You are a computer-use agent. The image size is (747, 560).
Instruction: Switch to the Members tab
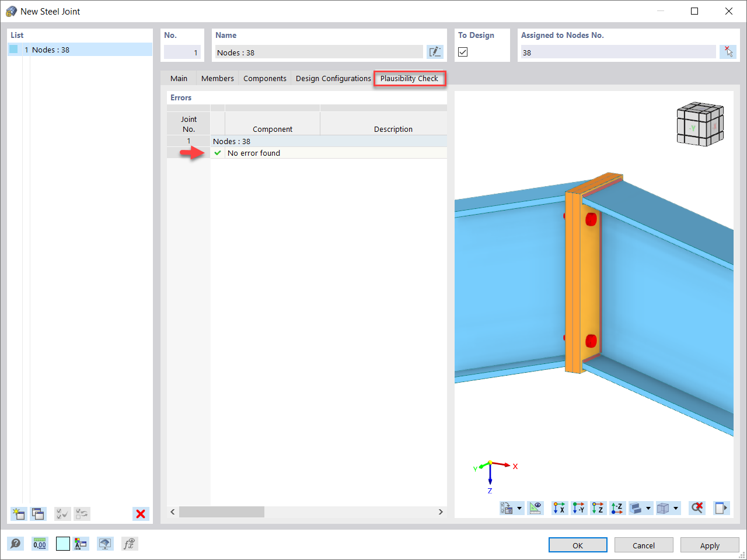(x=218, y=78)
